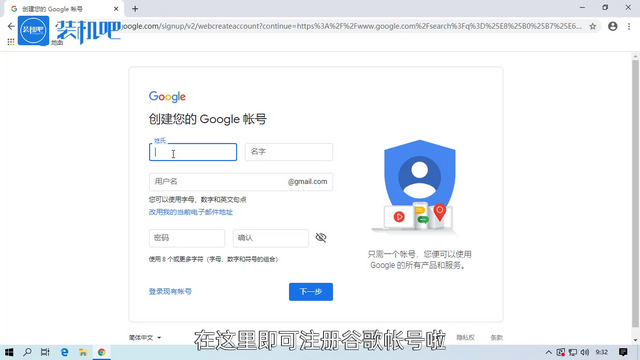Open the network icon in system tray
640x360 pixels.
(573, 352)
